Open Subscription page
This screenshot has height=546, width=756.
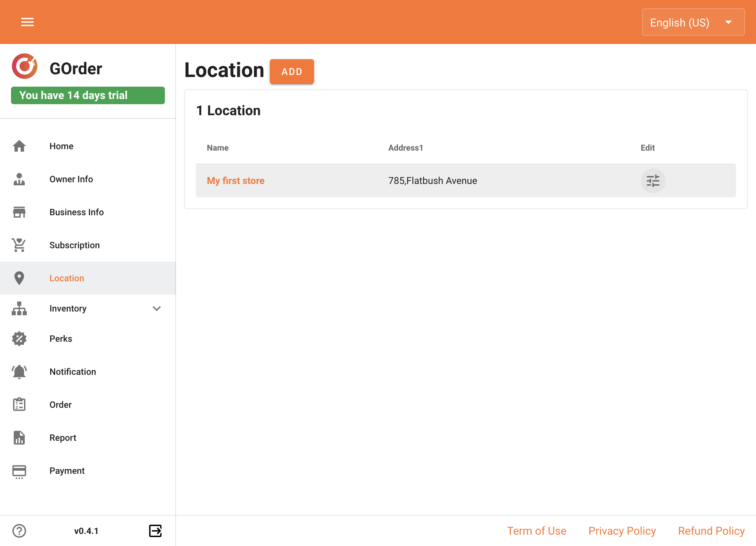coord(88,245)
